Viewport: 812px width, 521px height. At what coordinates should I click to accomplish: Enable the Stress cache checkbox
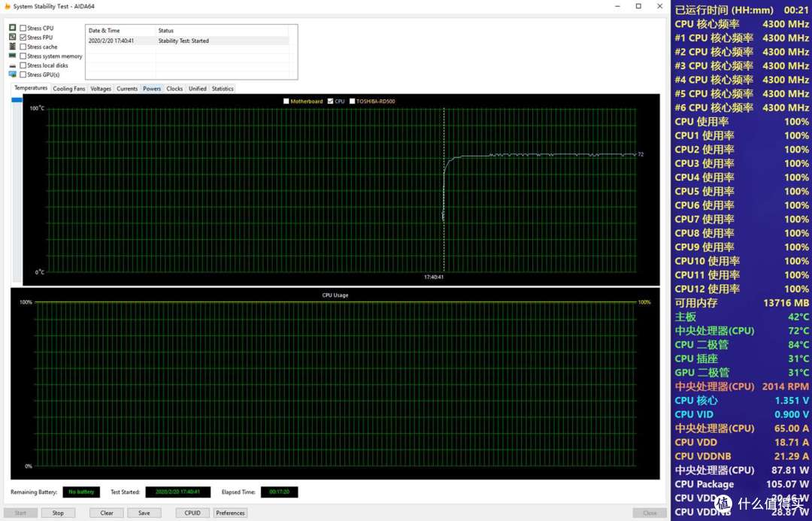click(23, 47)
